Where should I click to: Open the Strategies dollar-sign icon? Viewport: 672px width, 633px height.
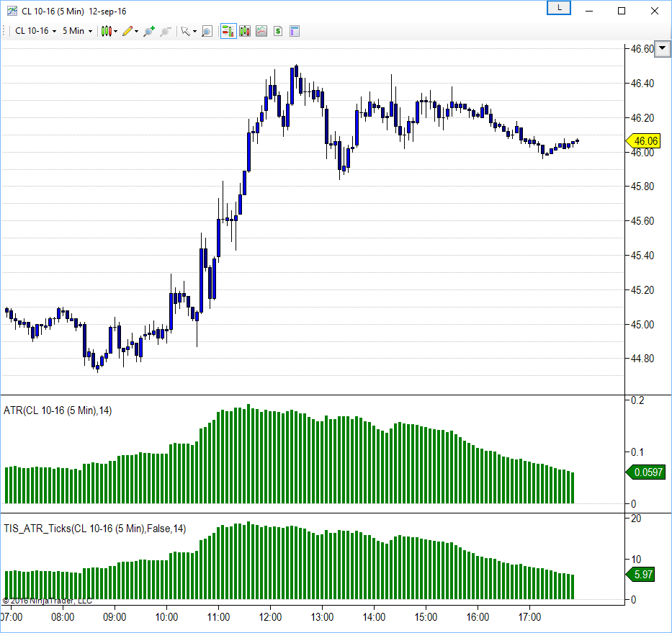tap(277, 31)
